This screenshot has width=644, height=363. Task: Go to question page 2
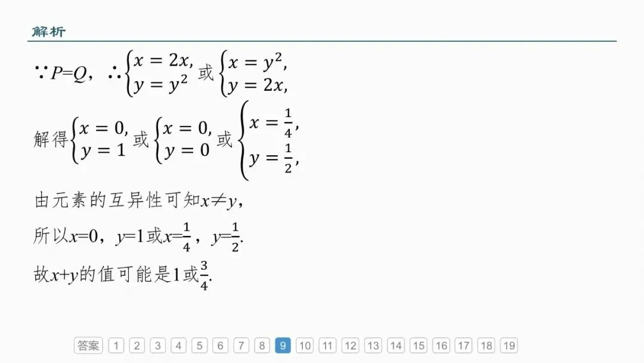[137, 345]
